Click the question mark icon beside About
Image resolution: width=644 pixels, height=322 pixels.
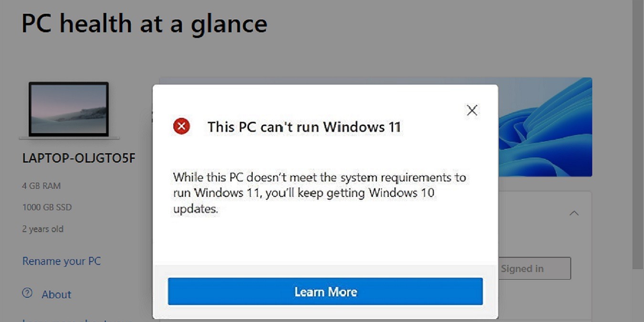pyautogui.click(x=26, y=294)
